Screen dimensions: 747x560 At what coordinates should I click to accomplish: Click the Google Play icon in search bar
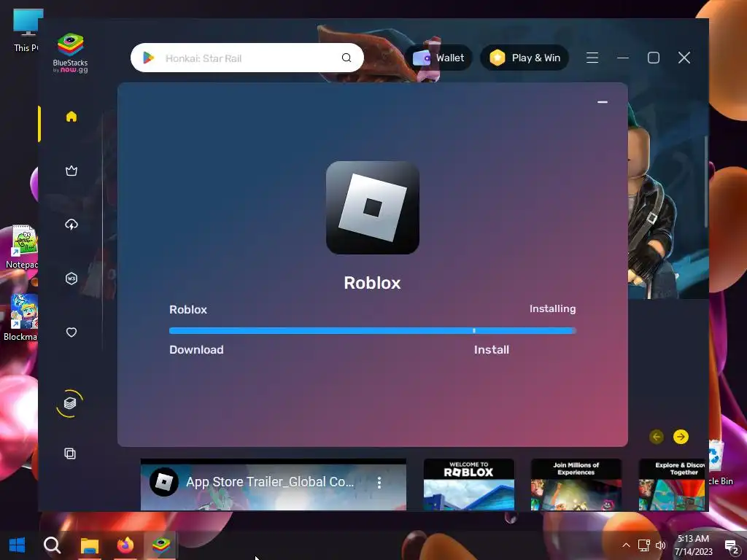coord(149,58)
